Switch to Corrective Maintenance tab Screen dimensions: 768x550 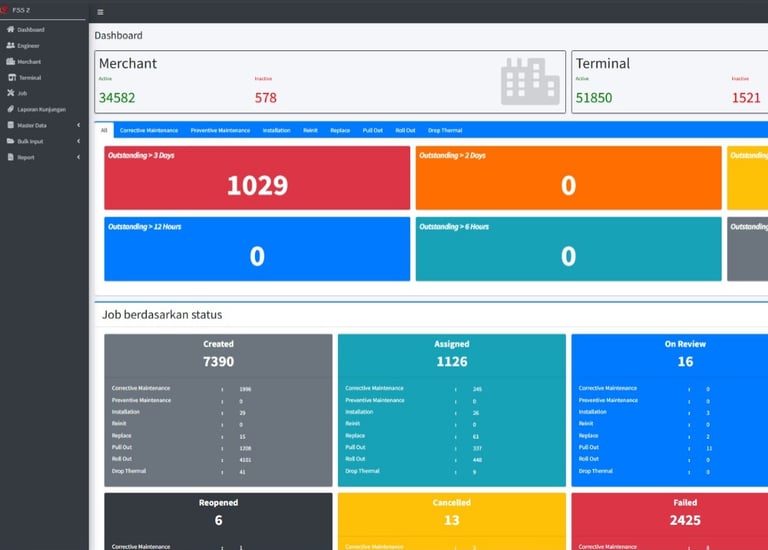[x=149, y=130]
